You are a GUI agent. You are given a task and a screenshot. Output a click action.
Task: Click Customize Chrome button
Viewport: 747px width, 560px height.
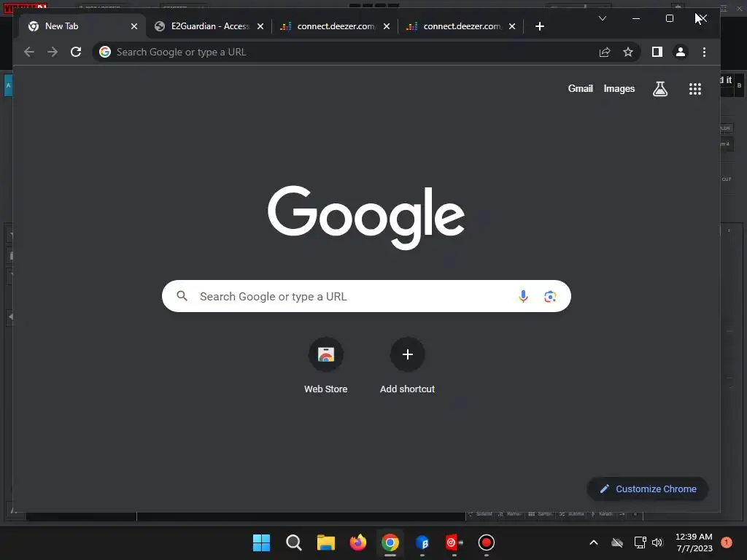(648, 489)
